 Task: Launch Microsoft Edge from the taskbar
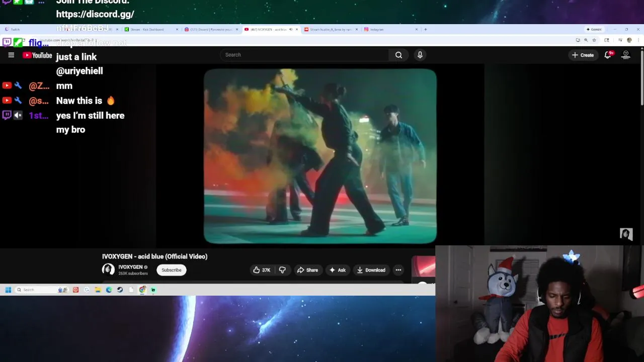[109, 290]
